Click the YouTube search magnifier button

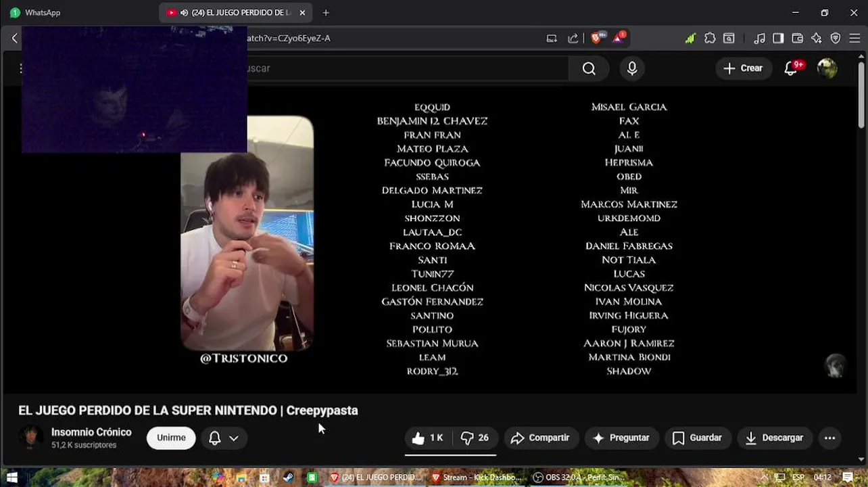589,68
